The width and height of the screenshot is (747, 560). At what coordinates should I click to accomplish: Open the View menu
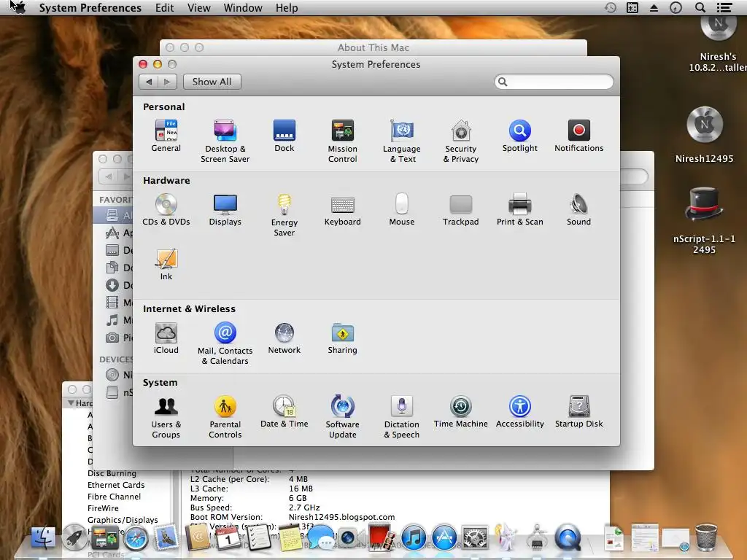click(x=198, y=8)
